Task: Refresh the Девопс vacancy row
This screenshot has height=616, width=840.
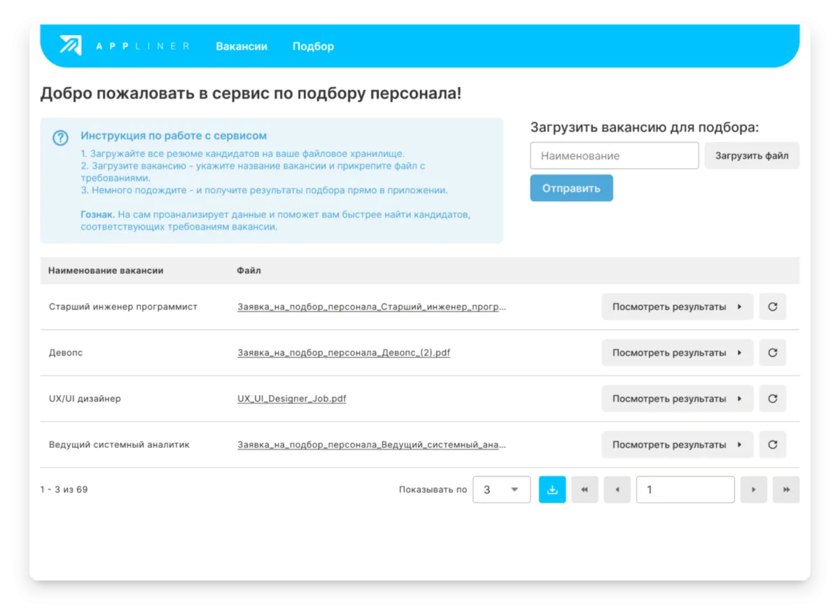Action: pyautogui.click(x=772, y=353)
